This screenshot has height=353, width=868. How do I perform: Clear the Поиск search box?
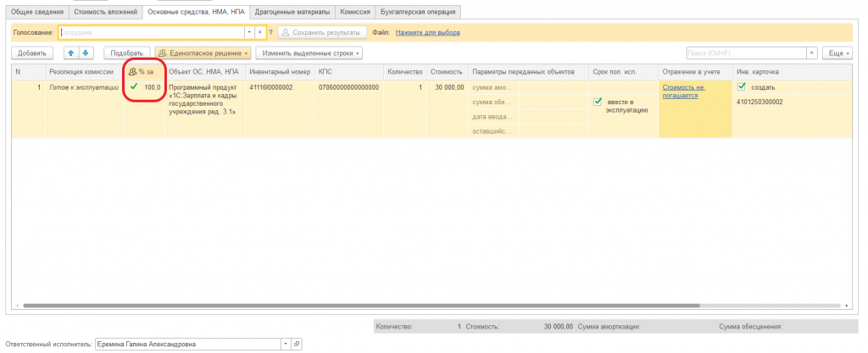[x=811, y=53]
